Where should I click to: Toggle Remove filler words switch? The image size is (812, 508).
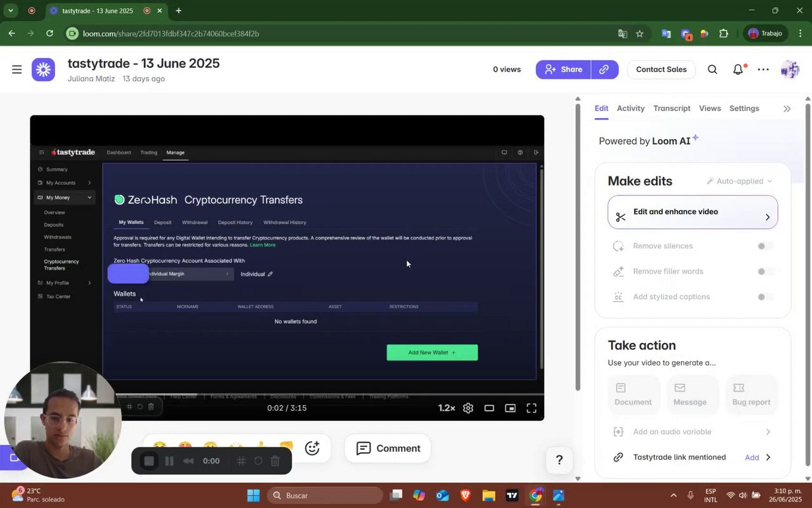click(765, 272)
